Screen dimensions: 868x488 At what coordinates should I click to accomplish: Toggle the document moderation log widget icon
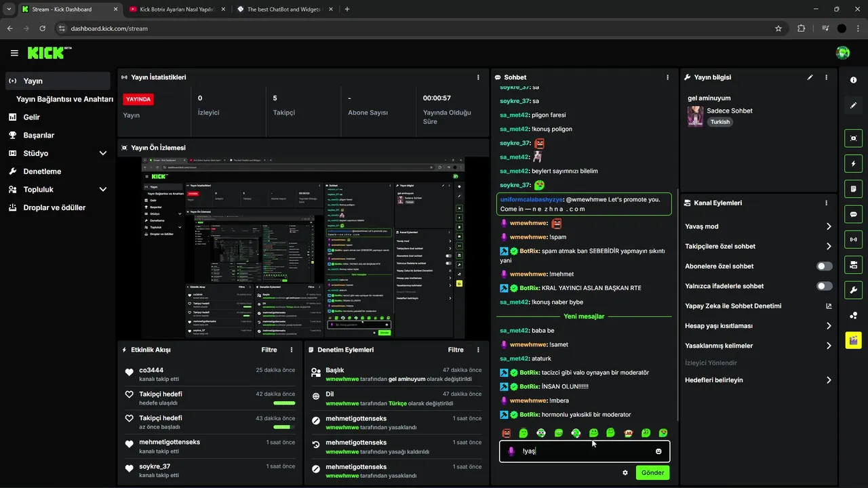point(853,188)
